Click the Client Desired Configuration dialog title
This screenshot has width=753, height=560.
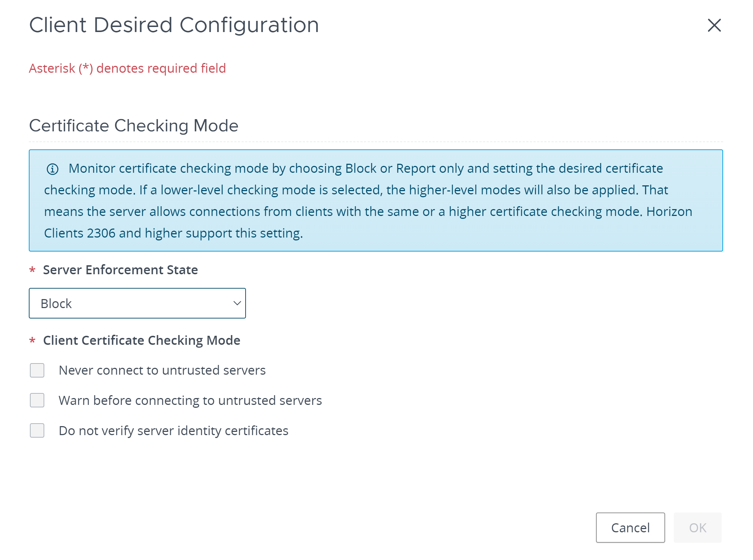pyautogui.click(x=174, y=25)
